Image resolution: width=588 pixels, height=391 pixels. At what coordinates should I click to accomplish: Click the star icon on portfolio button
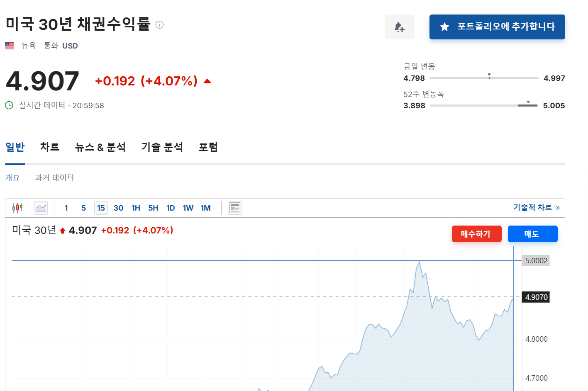(x=444, y=27)
